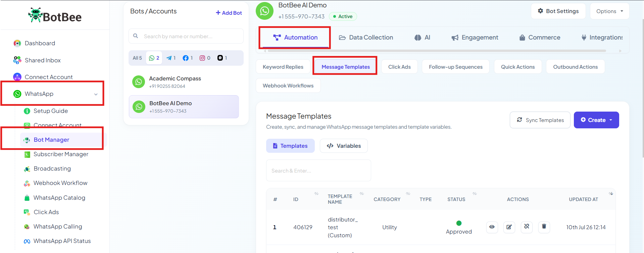Filter bots by Instagram channel
The width and height of the screenshot is (644, 253).
point(205,58)
